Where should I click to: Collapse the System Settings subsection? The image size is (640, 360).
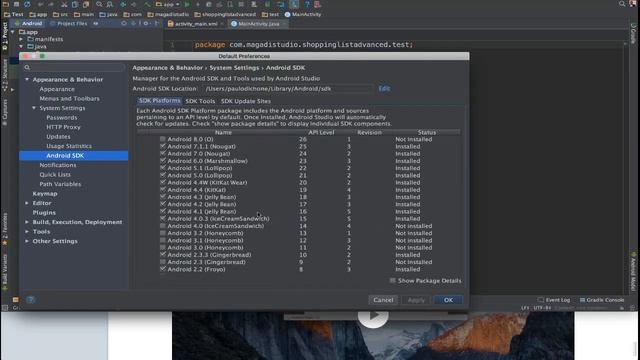[x=34, y=108]
